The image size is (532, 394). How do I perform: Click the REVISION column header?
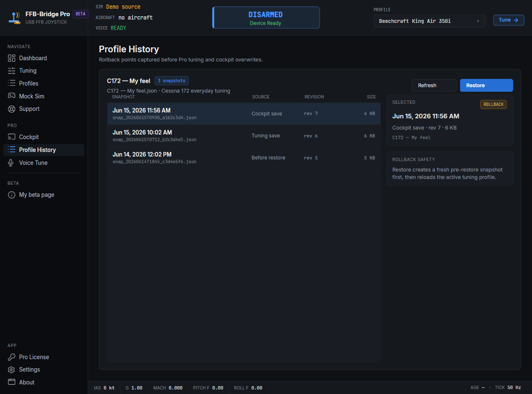click(314, 97)
